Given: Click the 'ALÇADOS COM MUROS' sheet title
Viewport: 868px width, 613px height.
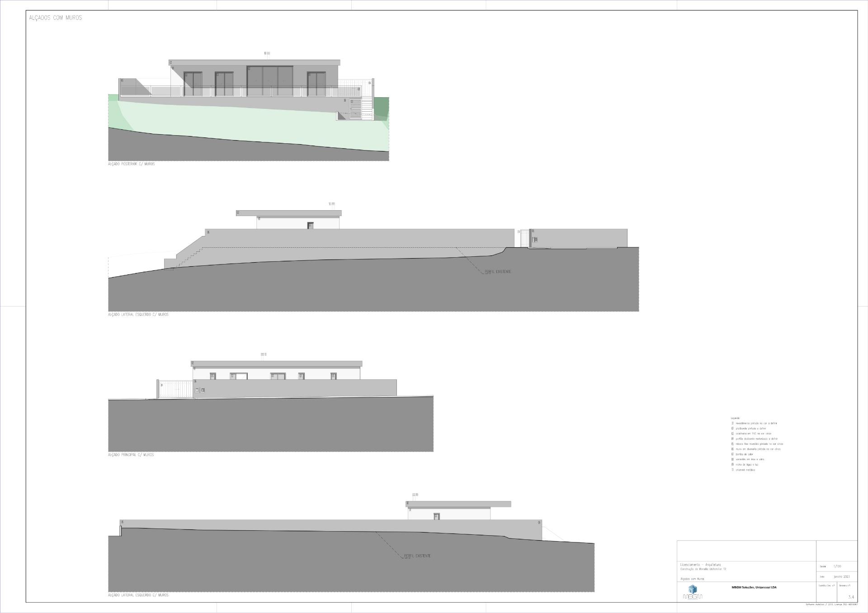Looking at the screenshot, I should 55,18.
